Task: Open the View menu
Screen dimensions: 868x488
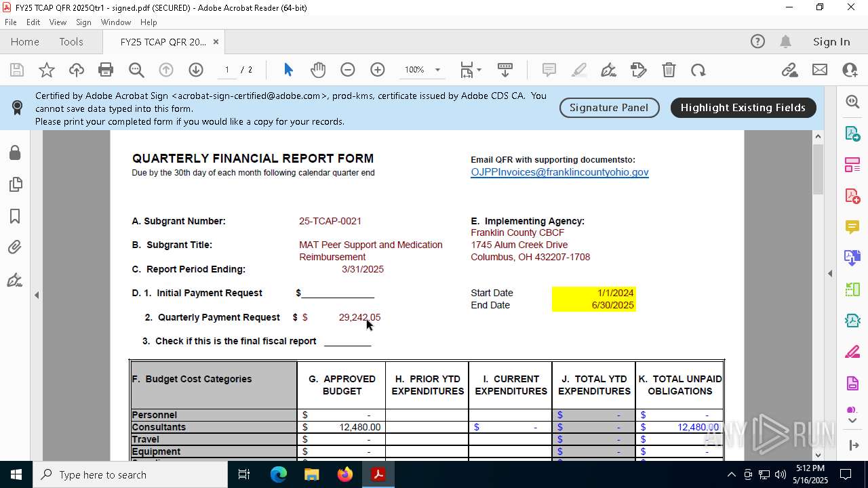Action: [x=58, y=22]
